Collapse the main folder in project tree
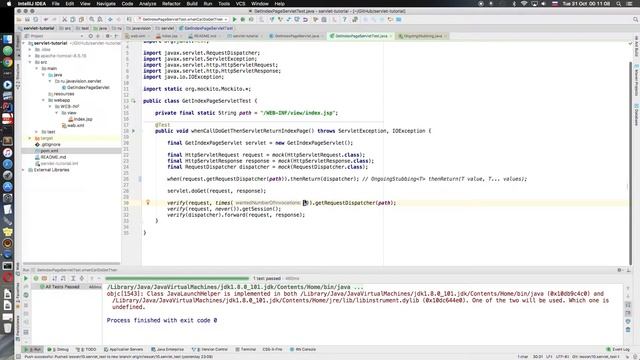The height and width of the screenshot is (360, 640). pos(37,69)
